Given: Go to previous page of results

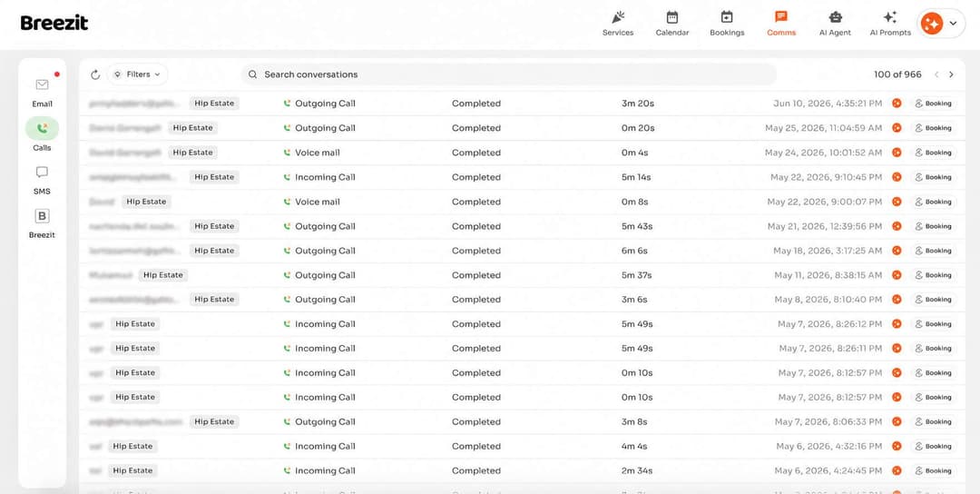Looking at the screenshot, I should coord(936,74).
